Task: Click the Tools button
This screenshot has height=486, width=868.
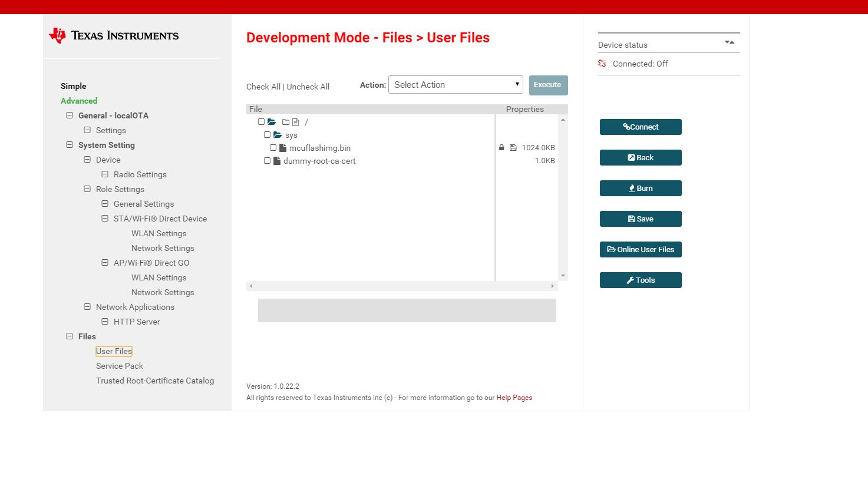Action: tap(641, 280)
